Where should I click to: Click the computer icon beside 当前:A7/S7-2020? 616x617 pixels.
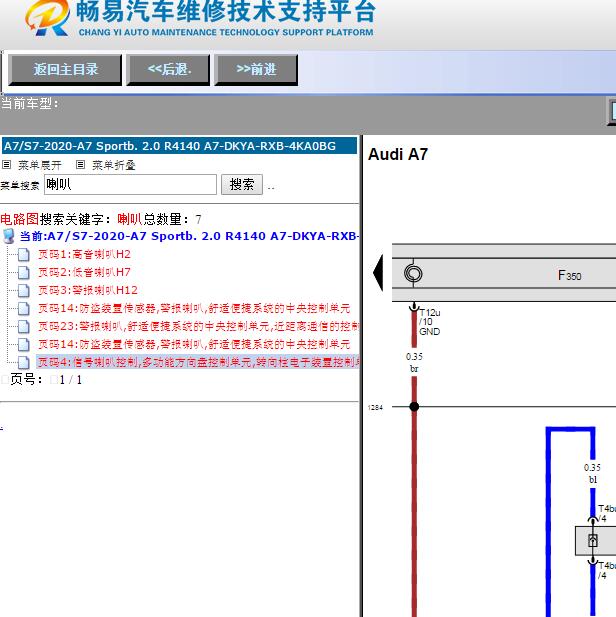tap(9, 236)
